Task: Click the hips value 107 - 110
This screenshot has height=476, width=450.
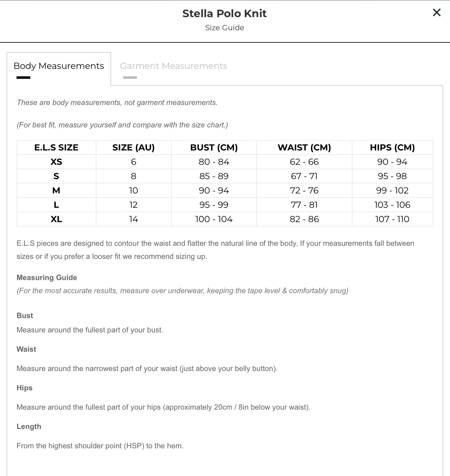Action: pyautogui.click(x=392, y=219)
